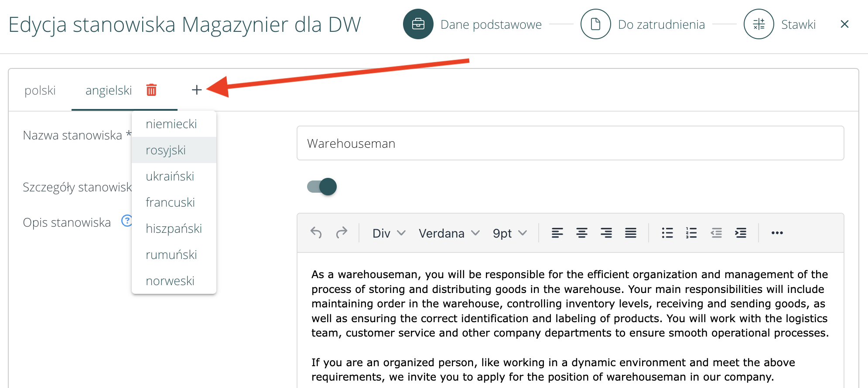Choose niemiecki in the language menu

pos(171,124)
